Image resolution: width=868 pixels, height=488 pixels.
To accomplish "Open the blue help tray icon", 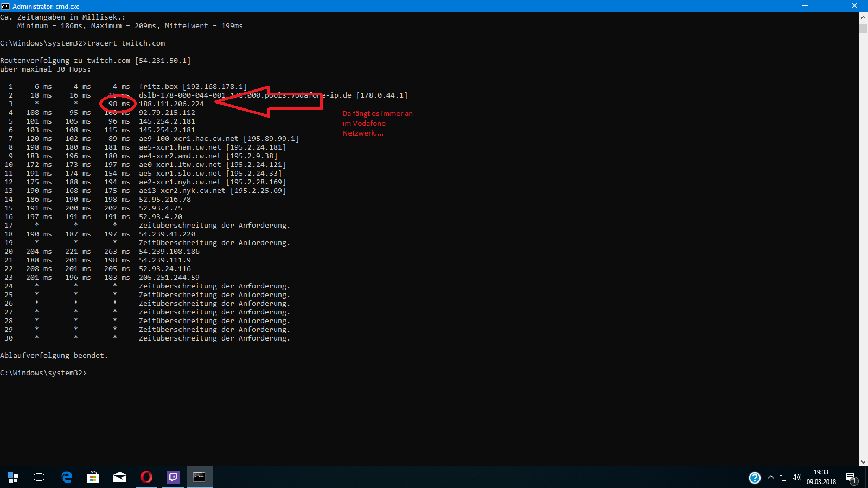I will coord(755,478).
